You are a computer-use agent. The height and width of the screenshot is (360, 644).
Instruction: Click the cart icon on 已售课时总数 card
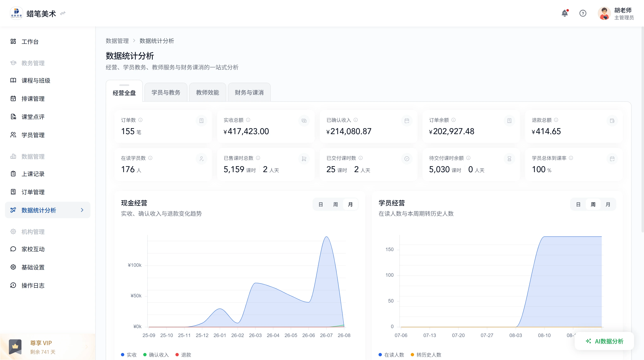[304, 159]
